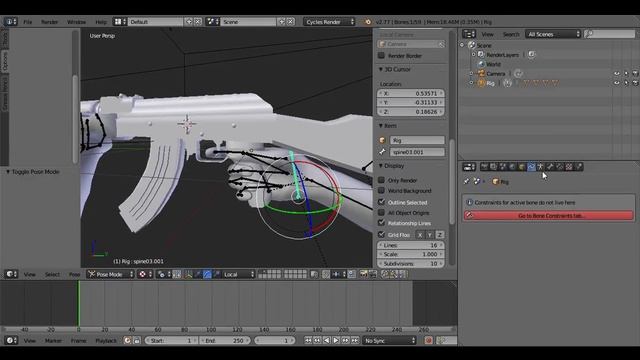Toggle the 3D manipulator widget icon
Image resolution: width=640 pixels, height=360 pixels.
click(189, 274)
